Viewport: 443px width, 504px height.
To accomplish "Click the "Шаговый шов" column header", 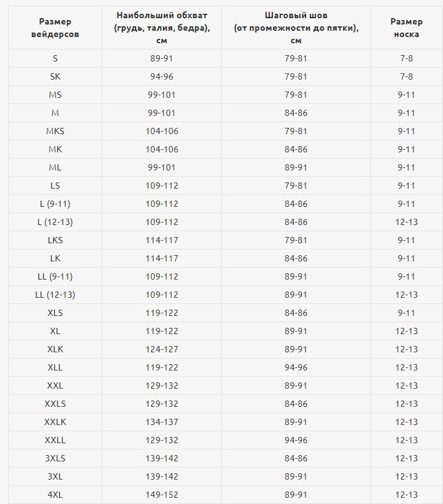I will pyautogui.click(x=296, y=28).
